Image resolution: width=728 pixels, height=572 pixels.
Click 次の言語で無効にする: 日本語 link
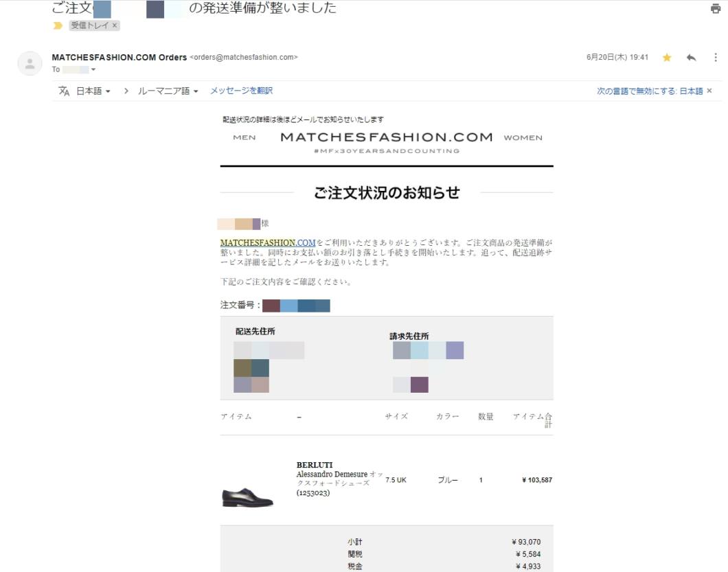coord(650,91)
